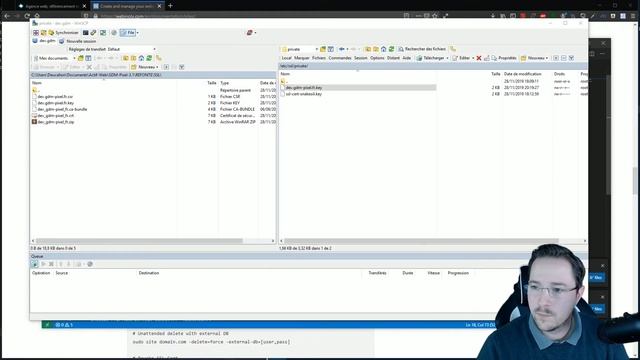Go back in remote panel history

pos(342,49)
